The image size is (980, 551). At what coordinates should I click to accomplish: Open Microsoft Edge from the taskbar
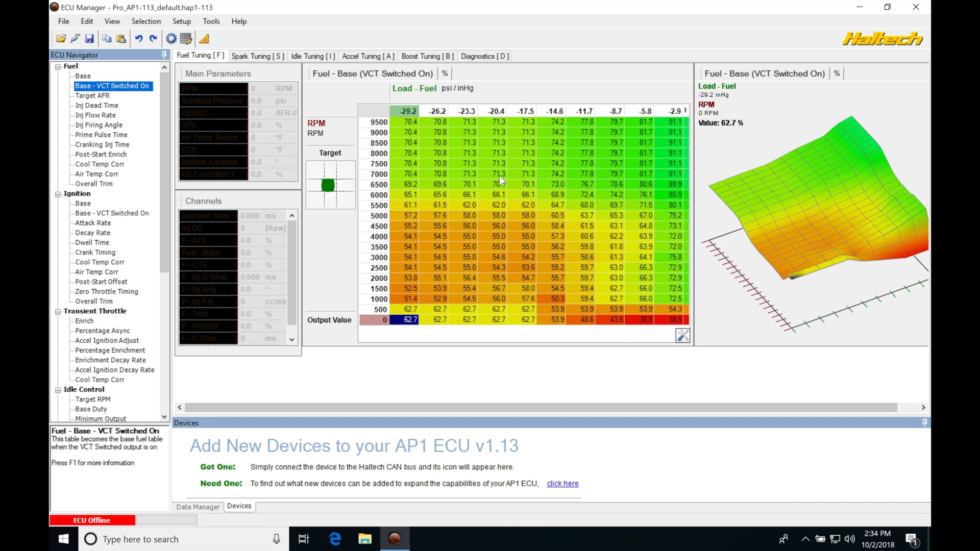tap(334, 539)
